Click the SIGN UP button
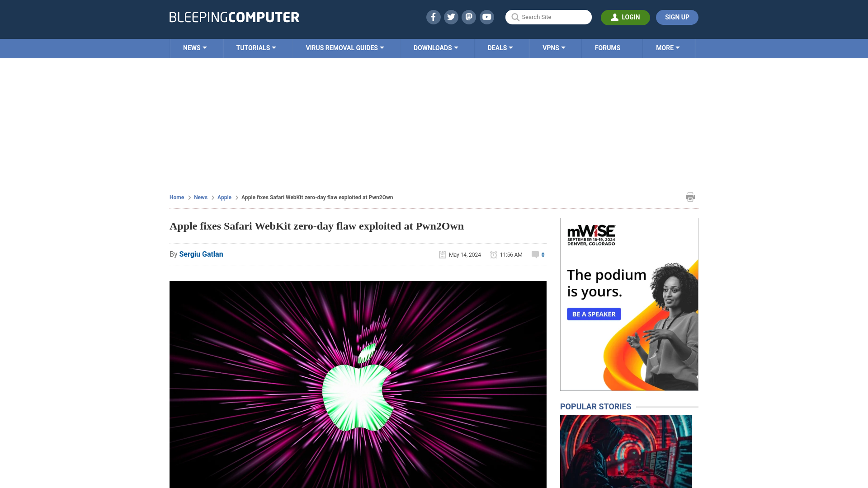The height and width of the screenshot is (488, 868). click(x=677, y=17)
